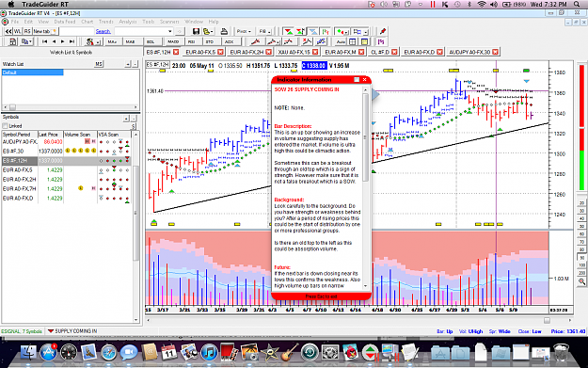Click the red trend line drawing icon
The width and height of the screenshot is (588, 368).
255,41
